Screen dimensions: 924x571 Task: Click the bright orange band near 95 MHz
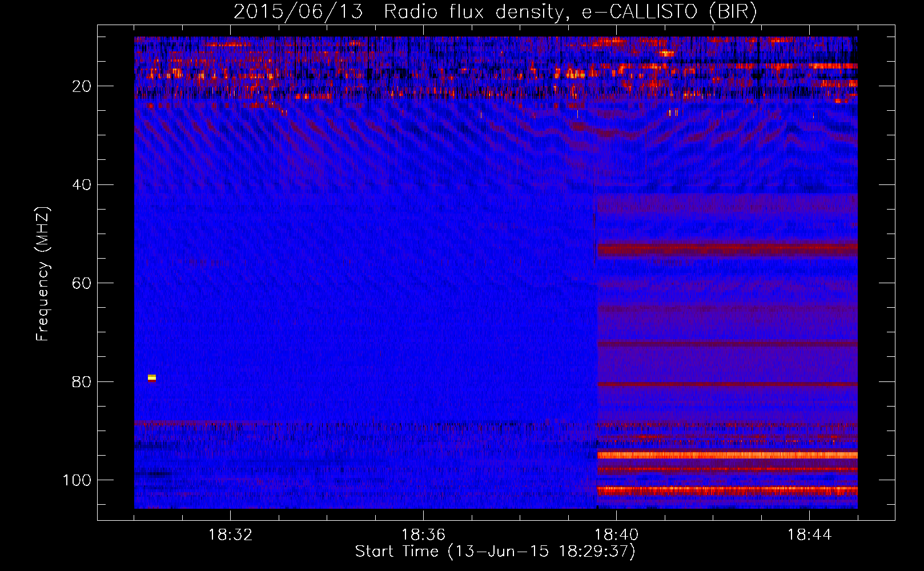coord(727,455)
